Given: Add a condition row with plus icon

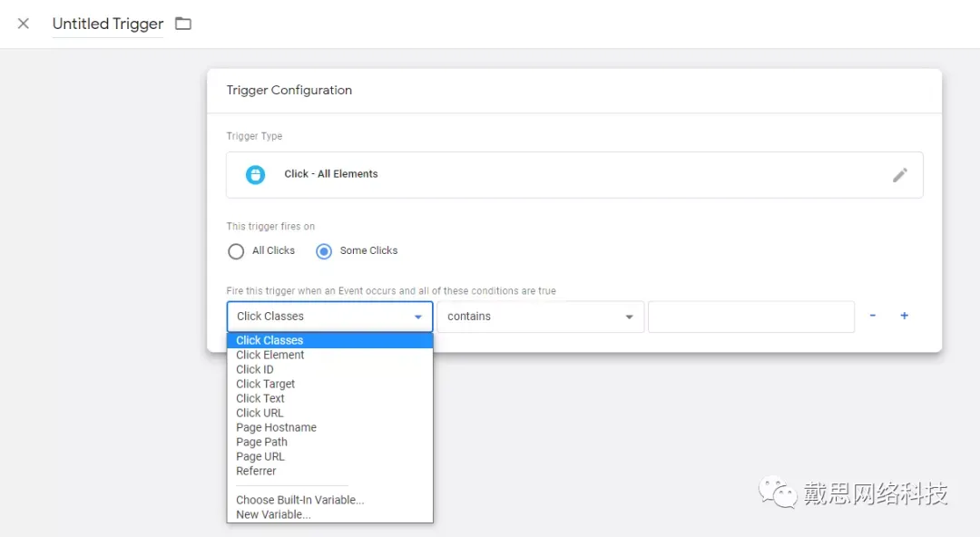Looking at the screenshot, I should point(904,316).
